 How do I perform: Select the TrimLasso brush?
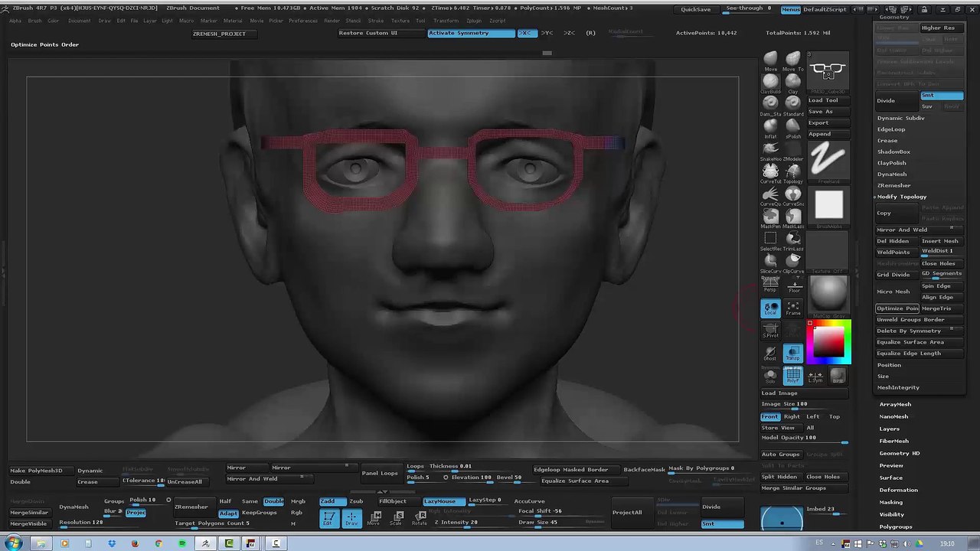(x=793, y=240)
